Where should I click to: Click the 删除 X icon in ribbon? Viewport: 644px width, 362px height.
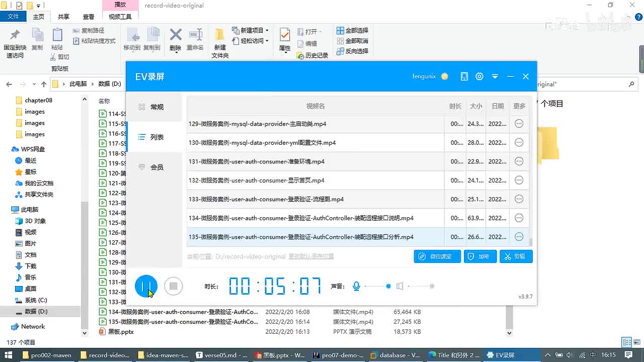pos(176,35)
